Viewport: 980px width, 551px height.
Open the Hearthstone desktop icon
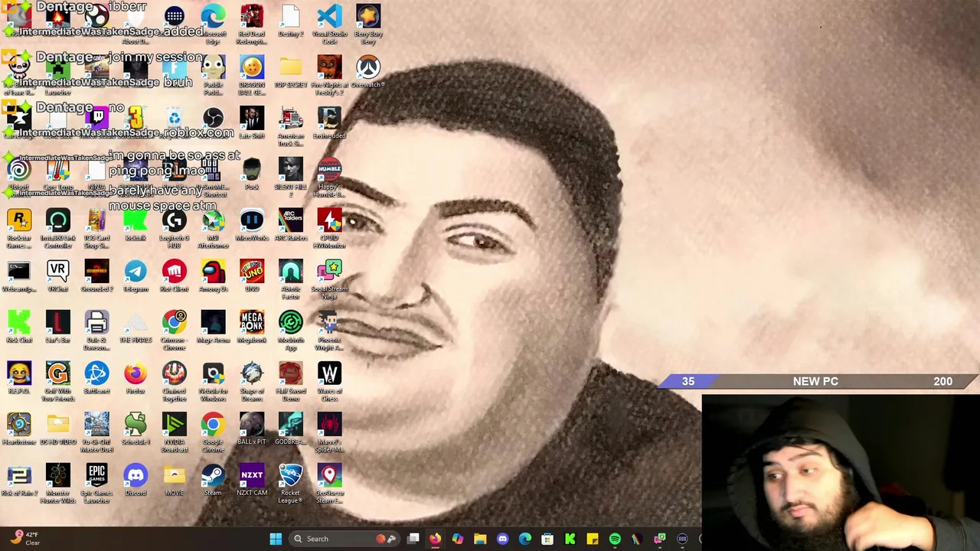tap(19, 425)
